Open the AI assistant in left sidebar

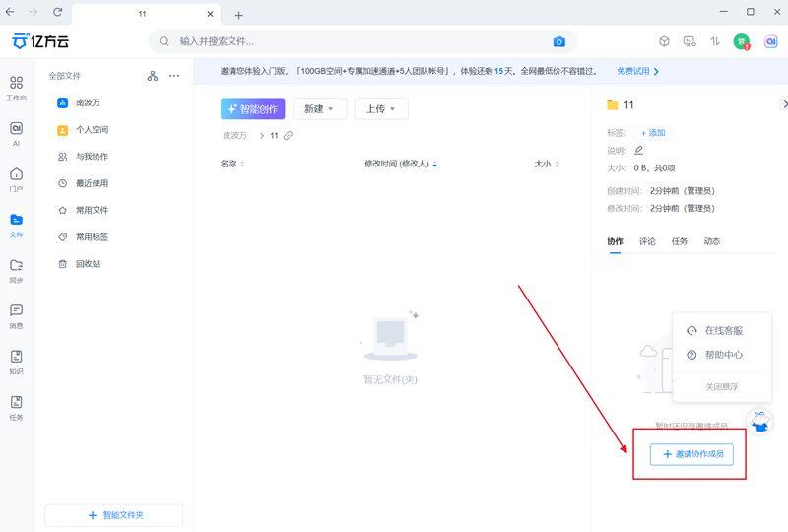16,134
